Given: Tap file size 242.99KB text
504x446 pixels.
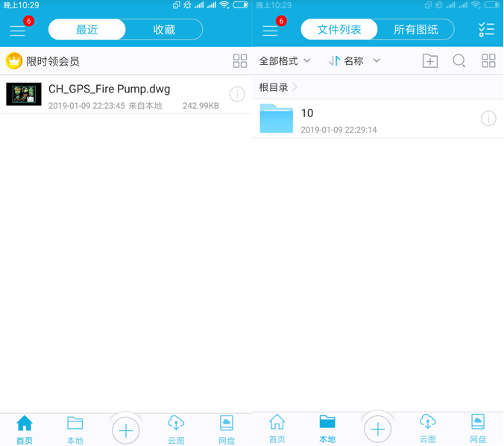Looking at the screenshot, I should coord(201,106).
